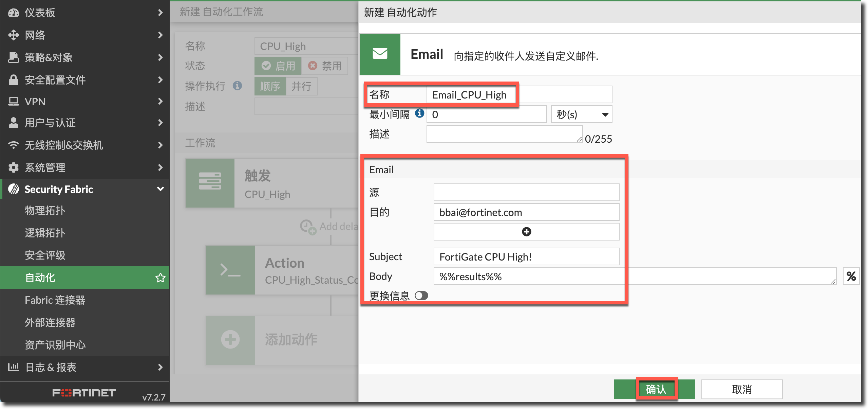
Task: Click the Action command prompt icon
Action: [230, 270]
